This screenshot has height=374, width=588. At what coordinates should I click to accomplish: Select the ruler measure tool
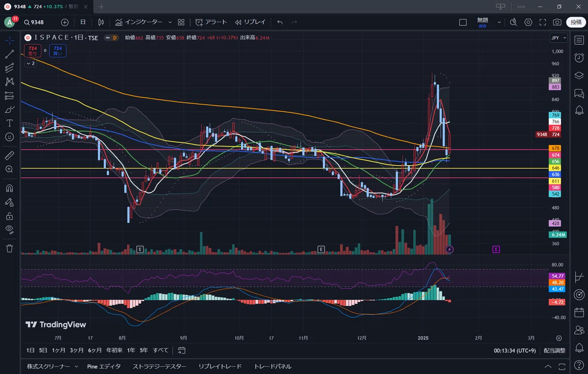pos(9,155)
